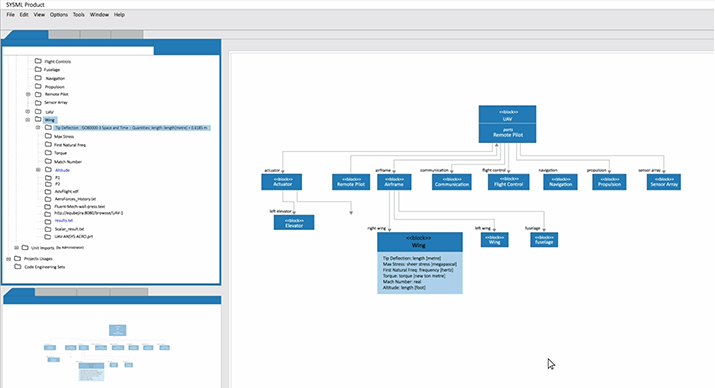The width and height of the screenshot is (715, 388).
Task: Click the AeroForces_History.txt file icon
Action: tap(48, 199)
